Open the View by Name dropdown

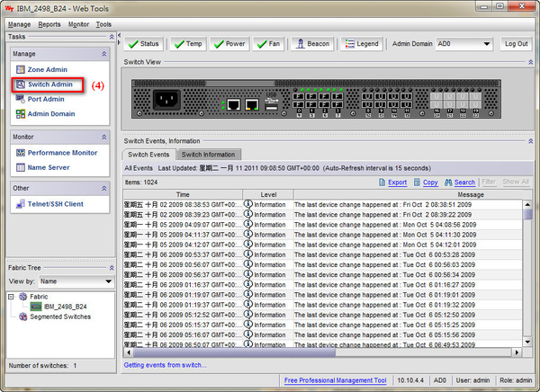click(x=76, y=281)
